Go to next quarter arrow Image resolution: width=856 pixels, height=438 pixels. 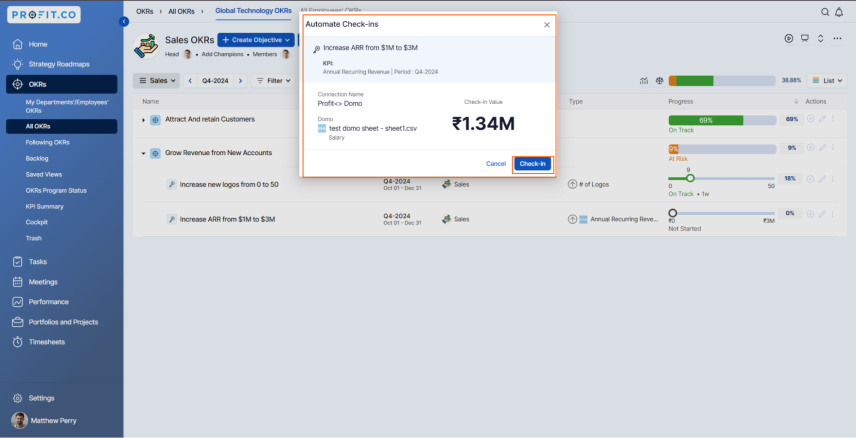click(x=240, y=81)
